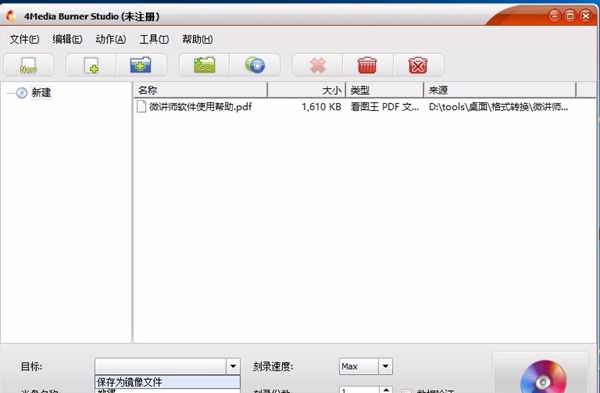Click the Max speed value field
Screen dimensions: 600x393
(359, 367)
